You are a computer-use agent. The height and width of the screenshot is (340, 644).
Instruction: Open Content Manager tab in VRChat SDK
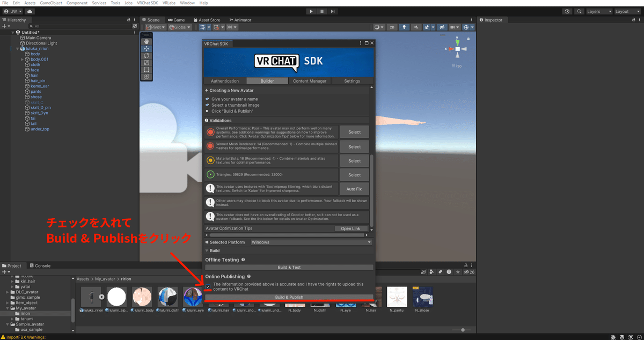(x=310, y=81)
